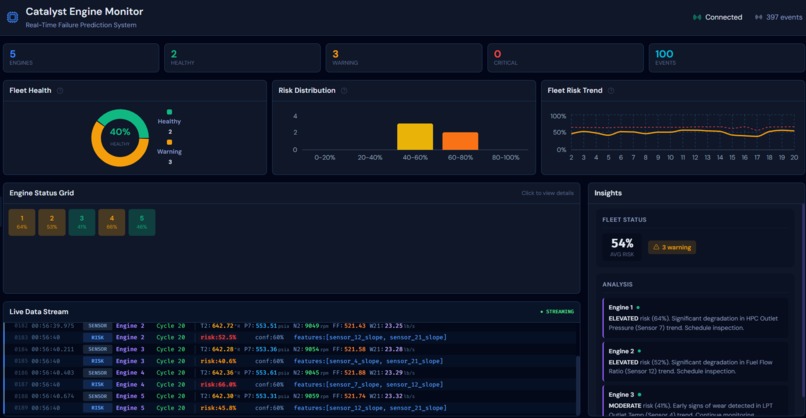Viewport: 806px width, 418px height.
Task: Click features [sensor_7_slope, sensor_12_slope] text
Action: [368, 385]
